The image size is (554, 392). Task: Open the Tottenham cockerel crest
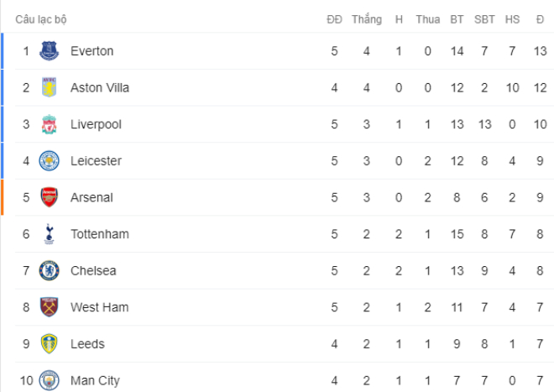(50, 234)
